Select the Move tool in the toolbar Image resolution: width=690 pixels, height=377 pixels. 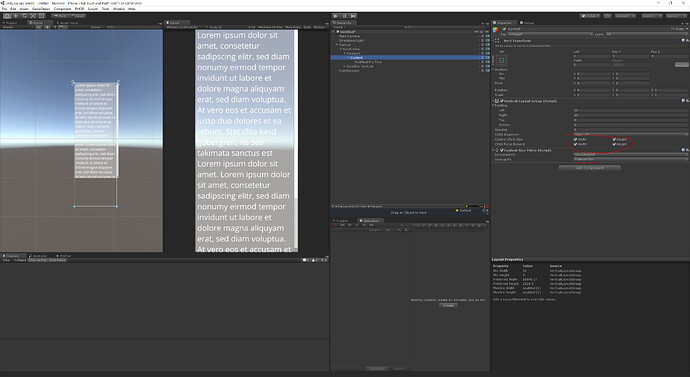[16, 16]
